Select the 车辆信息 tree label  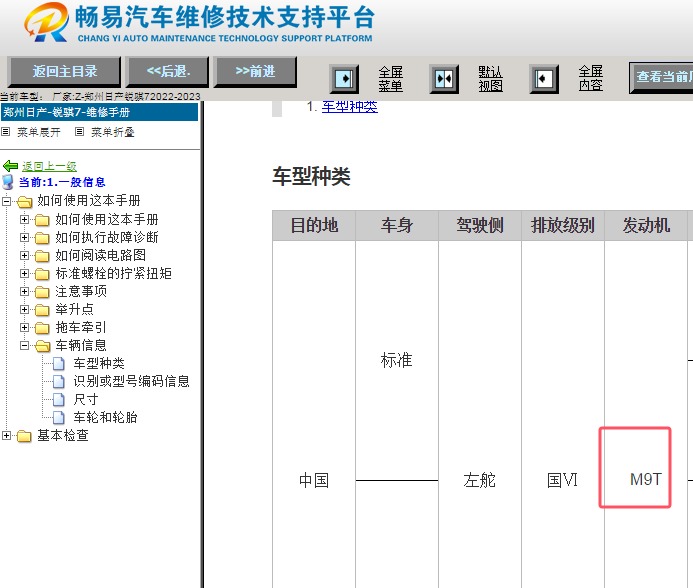(81, 346)
